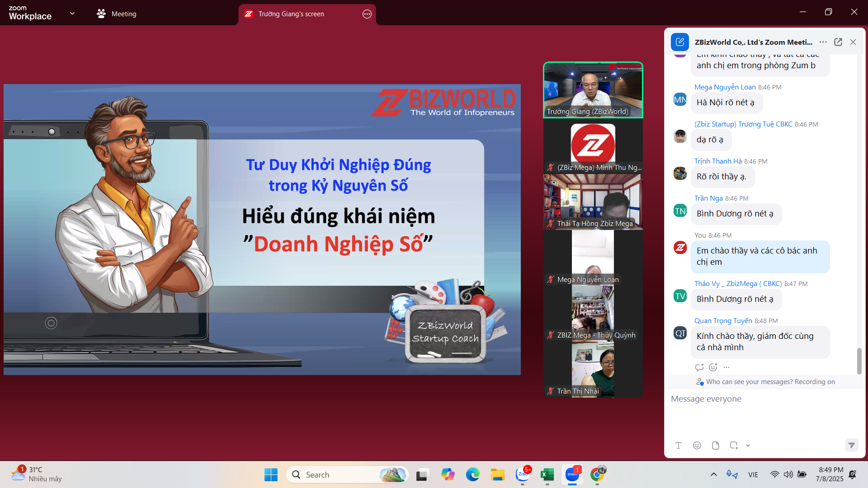Open clock and calendar showing 8:49 PM
Viewport: 868px width, 488px height.
830,474
